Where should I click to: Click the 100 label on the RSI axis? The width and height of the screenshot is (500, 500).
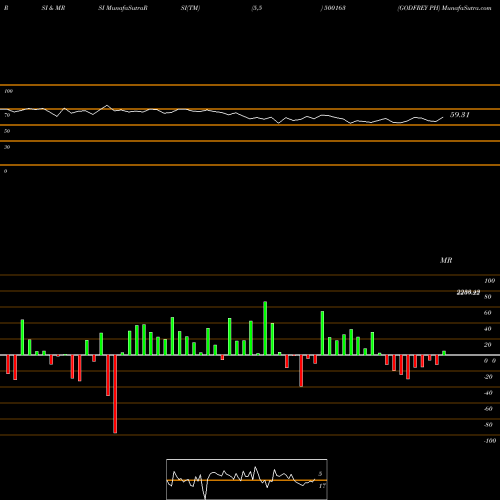tap(8, 91)
